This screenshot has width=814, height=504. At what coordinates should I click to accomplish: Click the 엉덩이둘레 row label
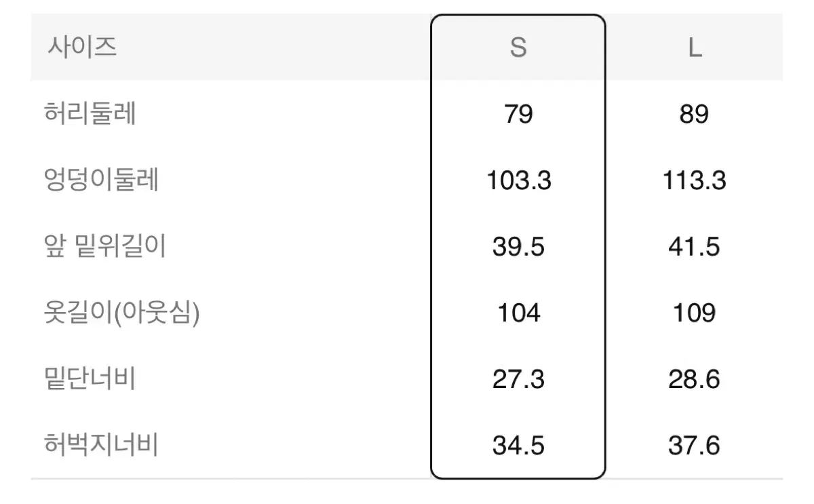click(101, 180)
